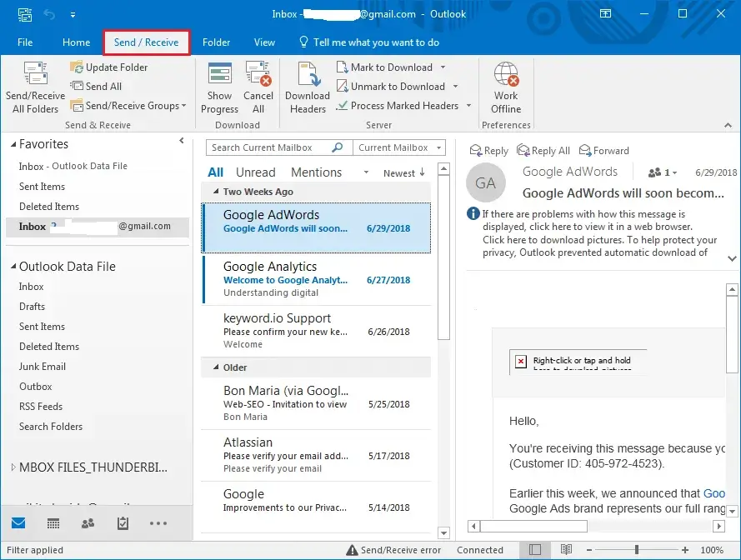Open the Unmark to Download dropdown arrow
The height and width of the screenshot is (560, 741).
point(456,87)
